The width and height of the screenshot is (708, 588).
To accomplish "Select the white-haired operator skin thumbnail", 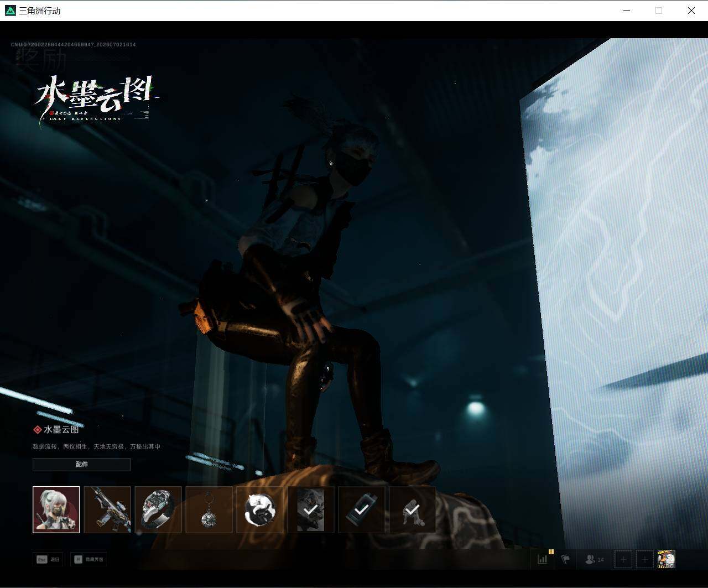I will pyautogui.click(x=56, y=509).
